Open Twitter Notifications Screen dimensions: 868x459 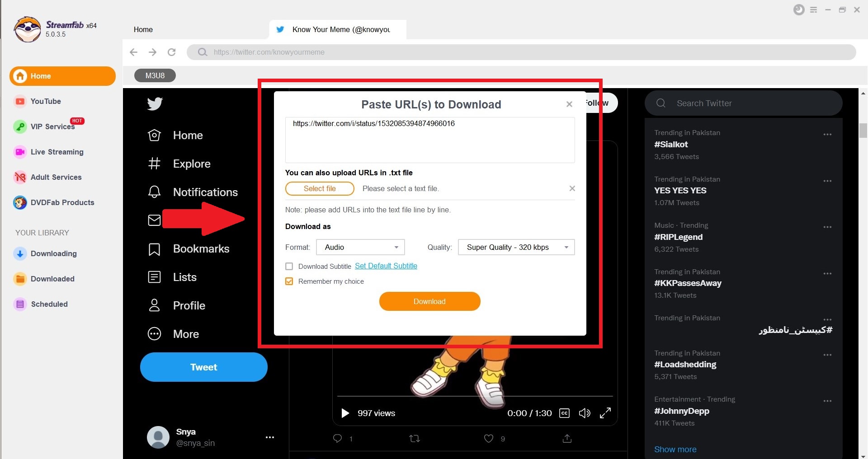pos(193,192)
